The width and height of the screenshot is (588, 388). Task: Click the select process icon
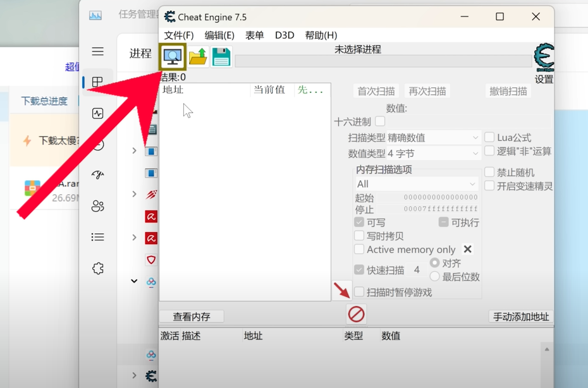(x=171, y=57)
